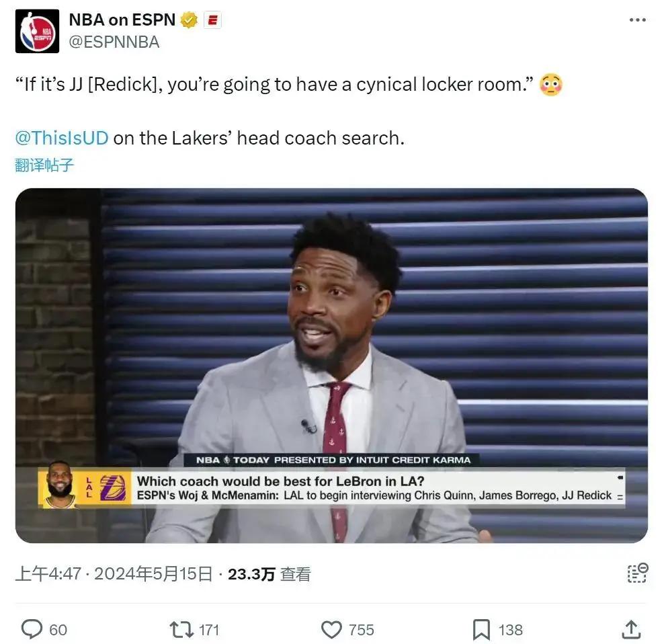Open the @ESPNNBA handle
The width and height of the screenshot is (666, 644).
pos(114,42)
